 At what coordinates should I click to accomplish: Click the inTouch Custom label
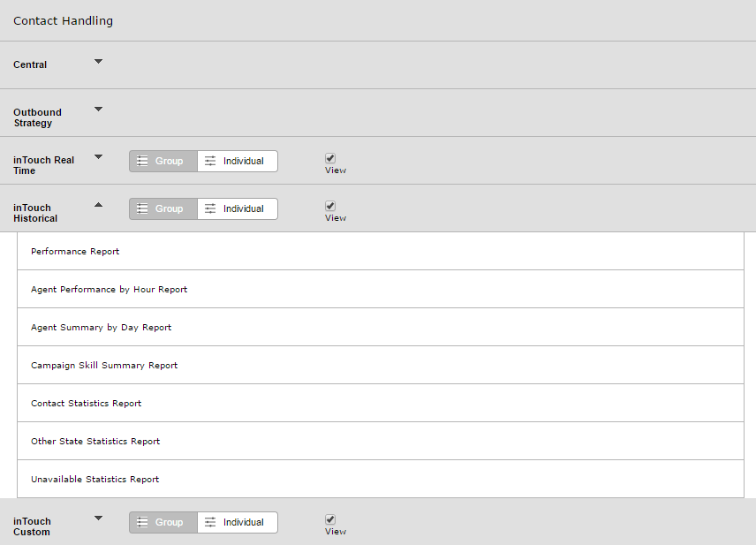coord(32,526)
